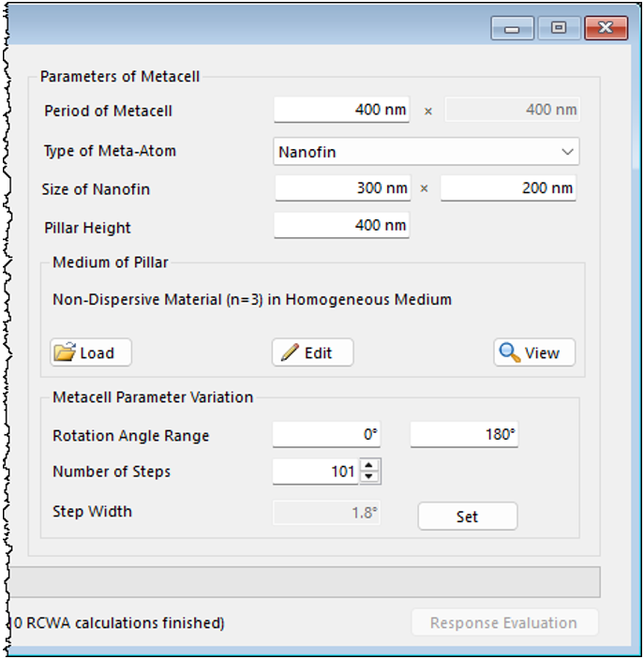Expand the Type of Meta-Atom dropdown
Image resolution: width=644 pixels, height=659 pixels.
(426, 151)
